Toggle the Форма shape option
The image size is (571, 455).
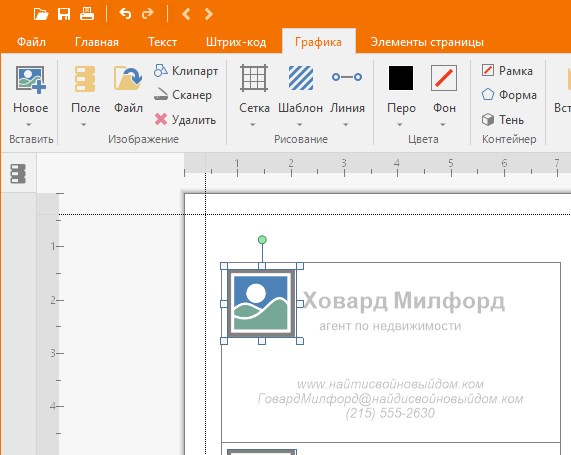pyautogui.click(x=509, y=95)
